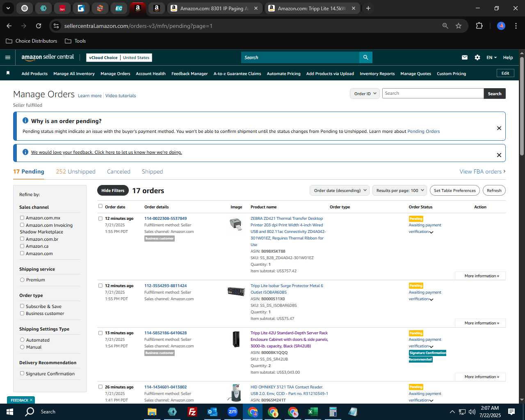Open Excel from the taskbar

(313, 412)
